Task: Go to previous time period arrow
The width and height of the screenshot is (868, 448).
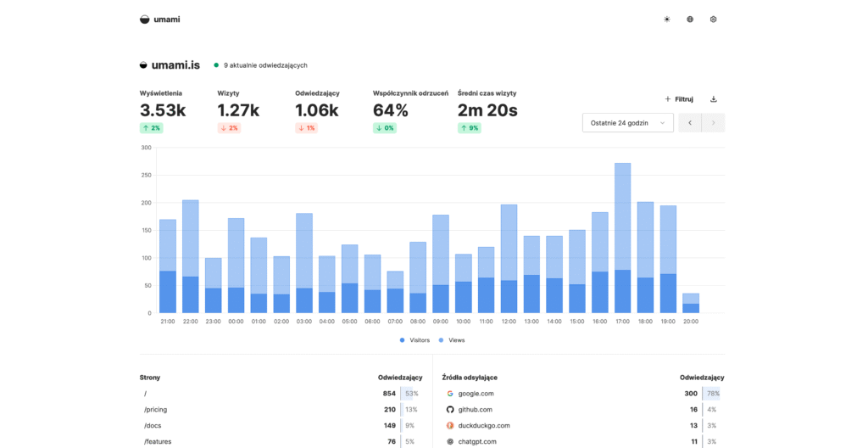Action: coord(690,123)
